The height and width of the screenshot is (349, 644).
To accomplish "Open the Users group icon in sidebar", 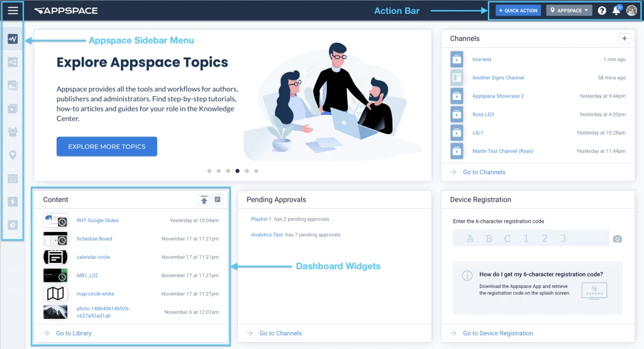I will 13,132.
